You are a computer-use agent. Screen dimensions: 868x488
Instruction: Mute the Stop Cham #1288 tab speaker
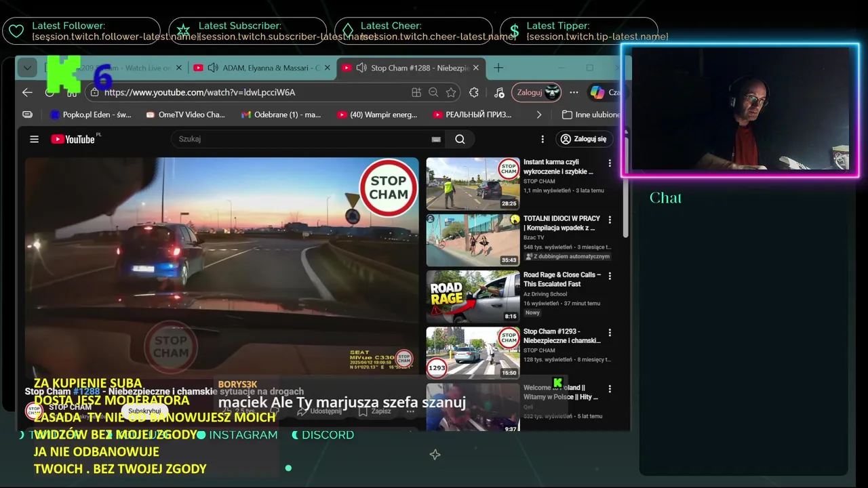coord(361,68)
